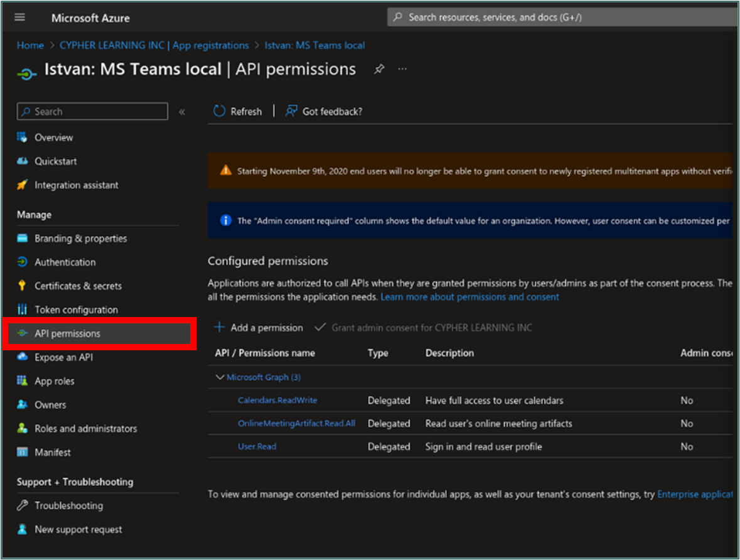Click Grant admin consent for CYPHER LEARNING INC
Image resolution: width=740 pixels, height=560 pixels.
coord(424,328)
